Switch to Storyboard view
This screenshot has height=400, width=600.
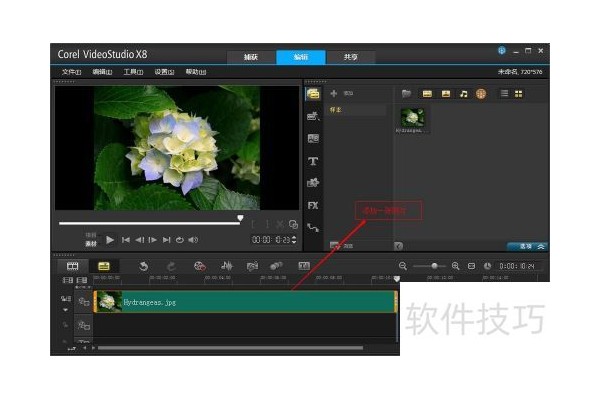point(72,266)
